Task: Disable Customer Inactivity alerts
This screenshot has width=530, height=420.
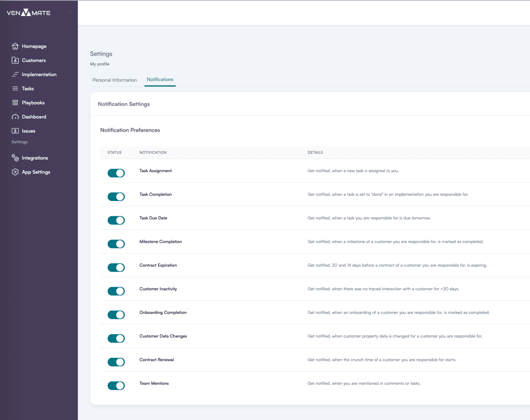Action: click(x=116, y=291)
